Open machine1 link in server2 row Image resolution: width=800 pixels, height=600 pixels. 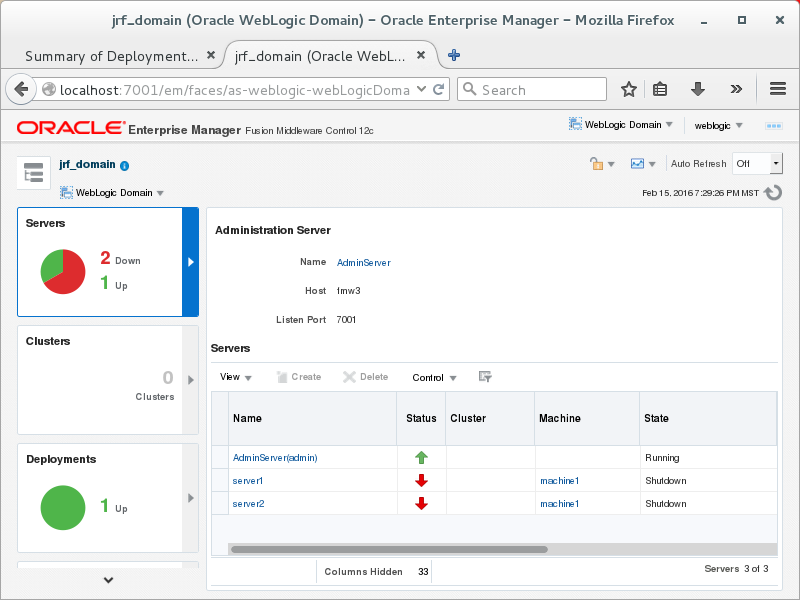pos(560,504)
